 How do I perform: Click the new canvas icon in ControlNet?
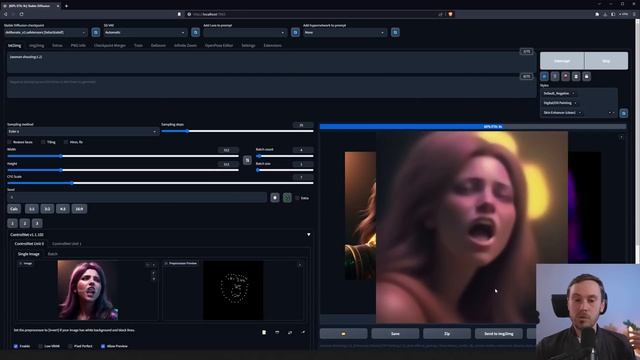click(264, 332)
